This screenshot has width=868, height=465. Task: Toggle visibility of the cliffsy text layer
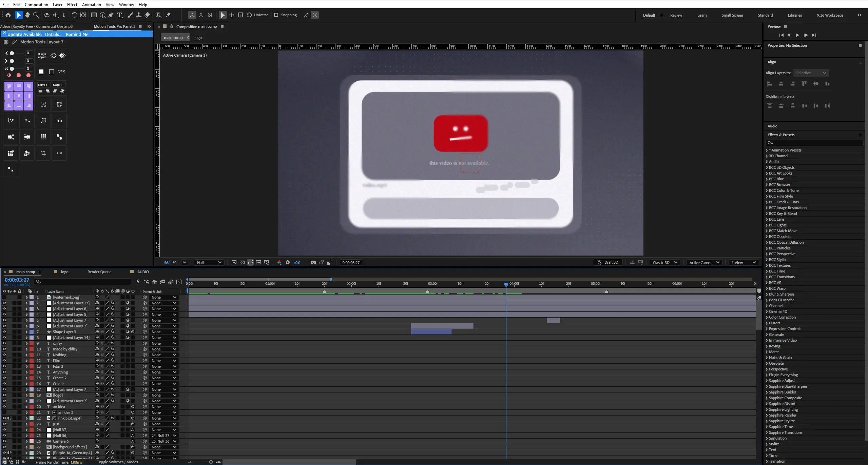4,343
